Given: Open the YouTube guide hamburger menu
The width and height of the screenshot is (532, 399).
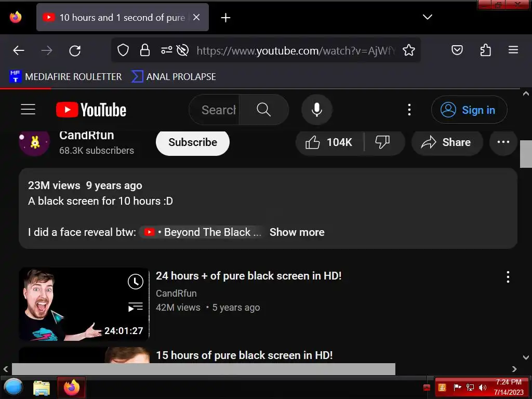Looking at the screenshot, I should 28,110.
